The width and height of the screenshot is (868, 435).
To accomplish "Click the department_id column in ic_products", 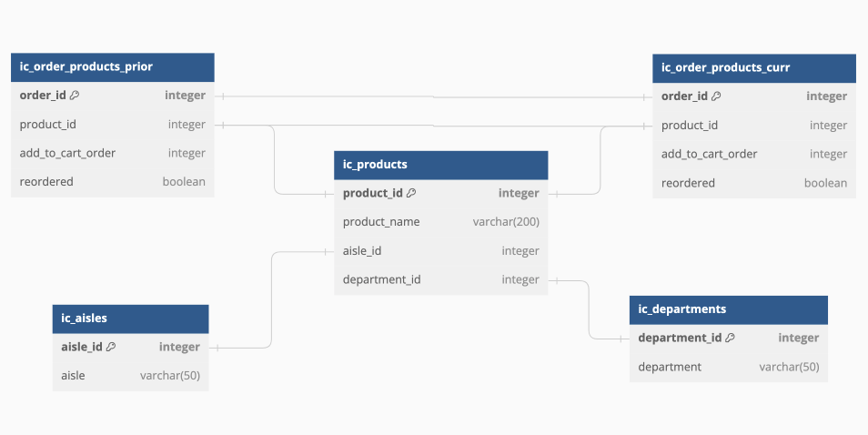I will pos(440,280).
